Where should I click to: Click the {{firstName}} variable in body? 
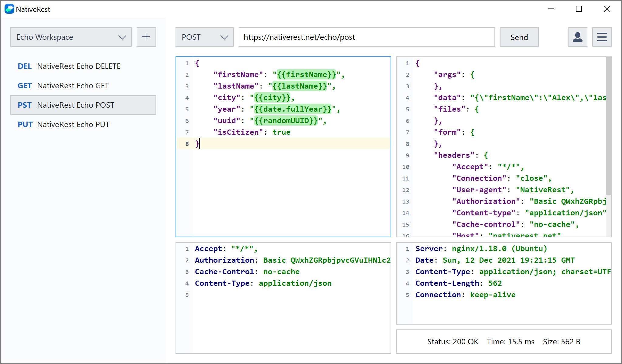click(x=306, y=75)
